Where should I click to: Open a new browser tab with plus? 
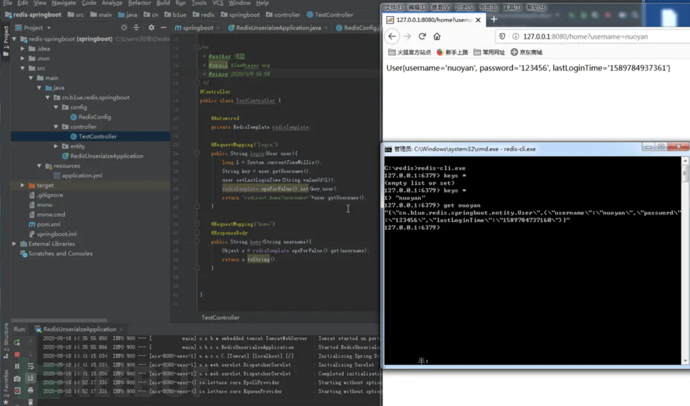[493, 19]
